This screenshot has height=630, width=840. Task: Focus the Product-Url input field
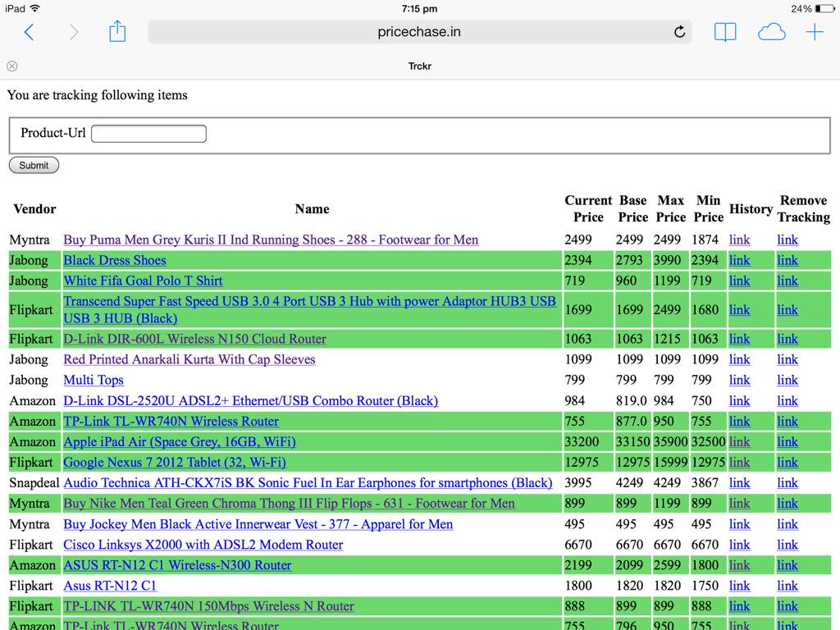[149, 134]
